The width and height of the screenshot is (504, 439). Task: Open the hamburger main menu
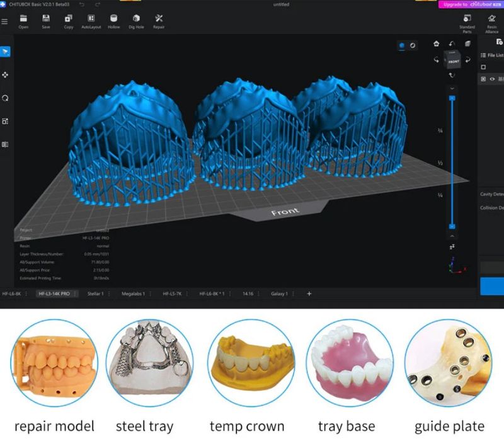pyautogui.click(x=4, y=21)
